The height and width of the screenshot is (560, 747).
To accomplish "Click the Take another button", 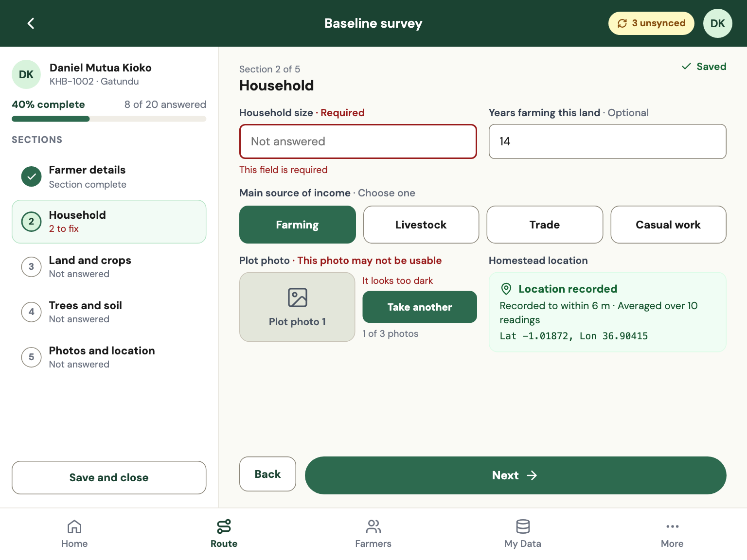I will 420,307.
